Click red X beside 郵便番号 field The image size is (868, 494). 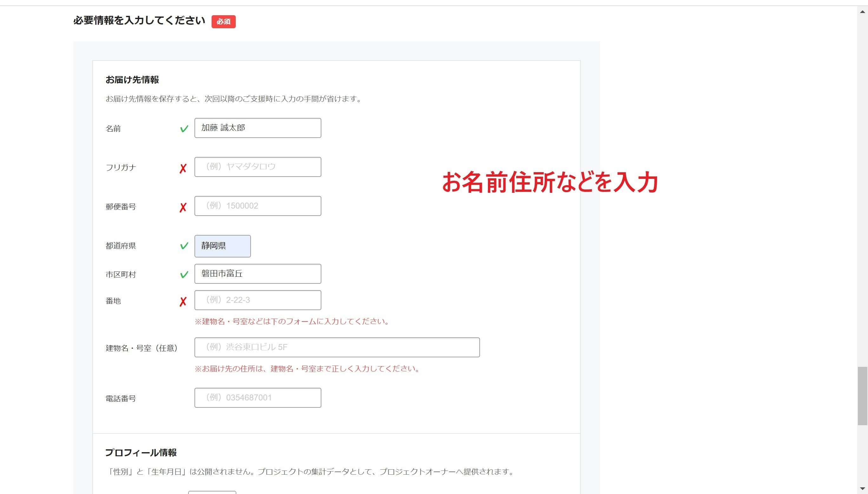pyautogui.click(x=183, y=207)
